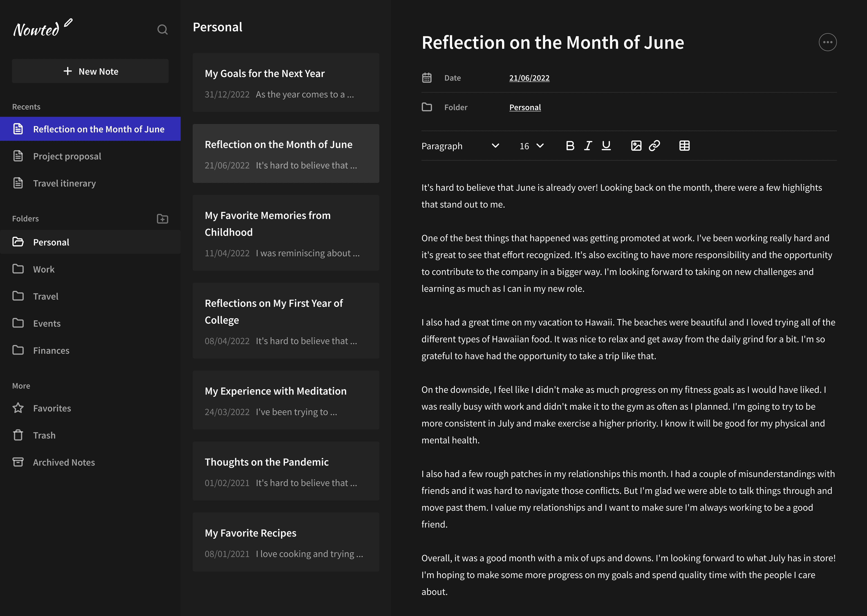Open the Thoughts on the Pandemic note card

[x=286, y=471]
